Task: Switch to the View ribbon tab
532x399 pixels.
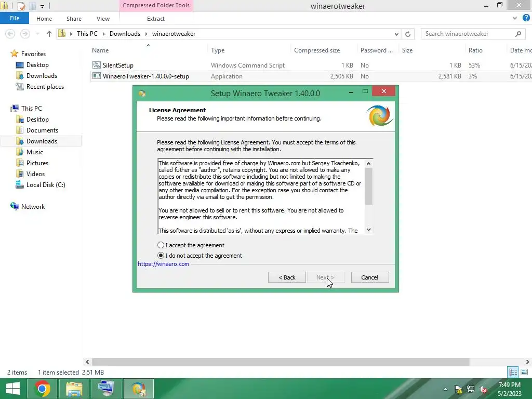Action: [103, 19]
